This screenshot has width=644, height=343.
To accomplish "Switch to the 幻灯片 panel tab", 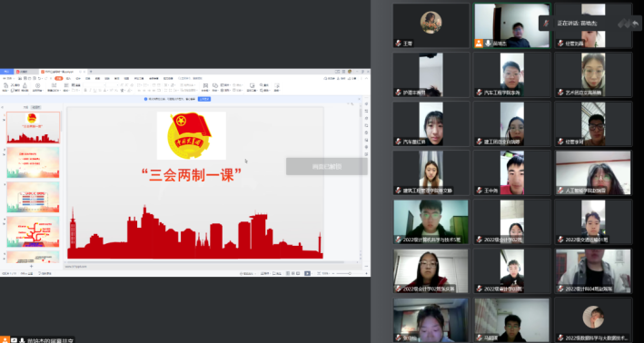I will [36, 107].
